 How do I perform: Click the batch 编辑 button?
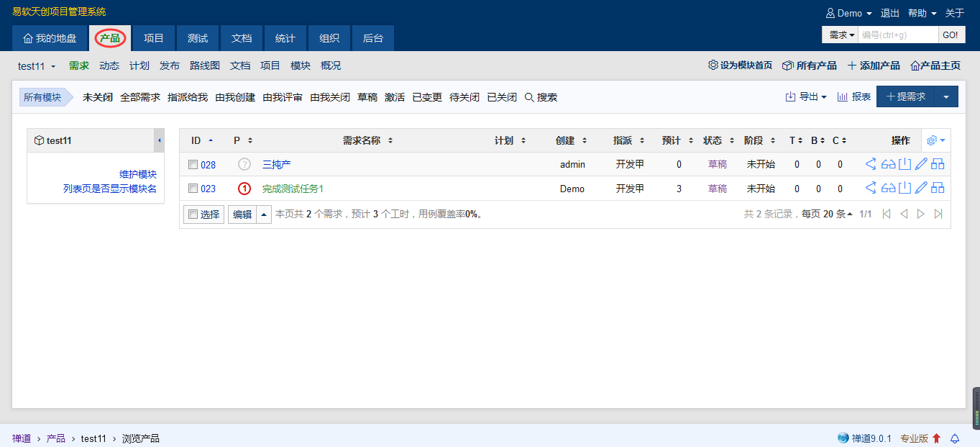coord(242,215)
